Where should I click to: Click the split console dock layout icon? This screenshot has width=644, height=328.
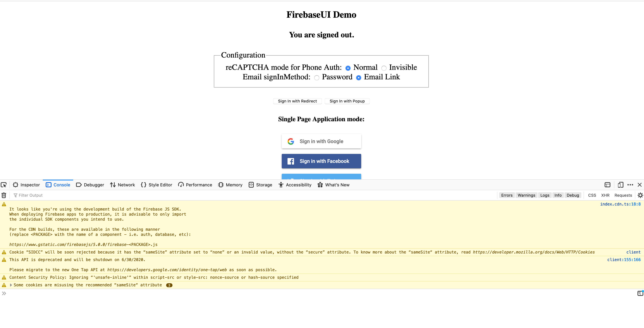coord(608,185)
